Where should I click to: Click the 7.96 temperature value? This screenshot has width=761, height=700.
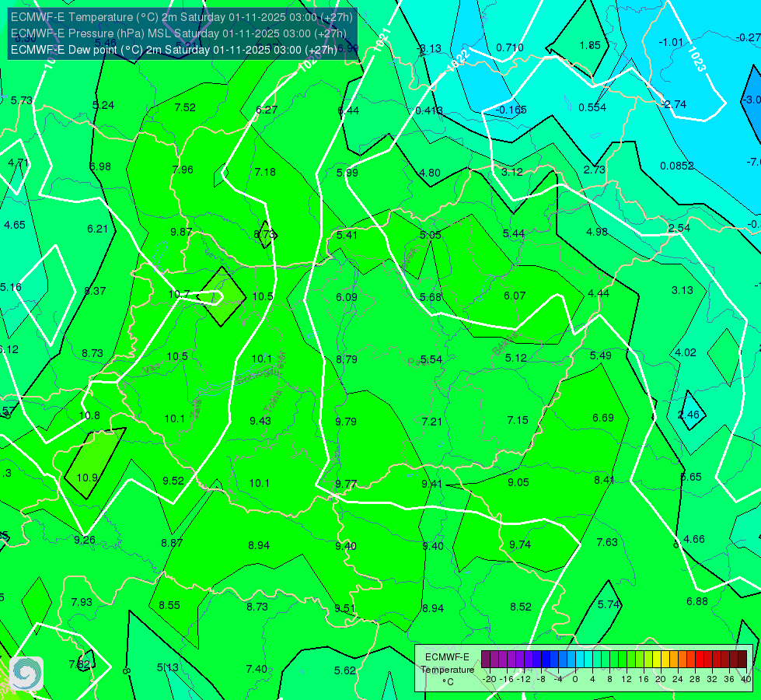coord(183,170)
